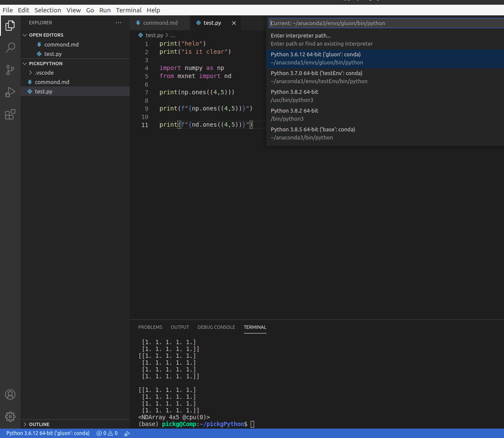Open the Manage gear icon
The width and height of the screenshot is (504, 438).
10,417
